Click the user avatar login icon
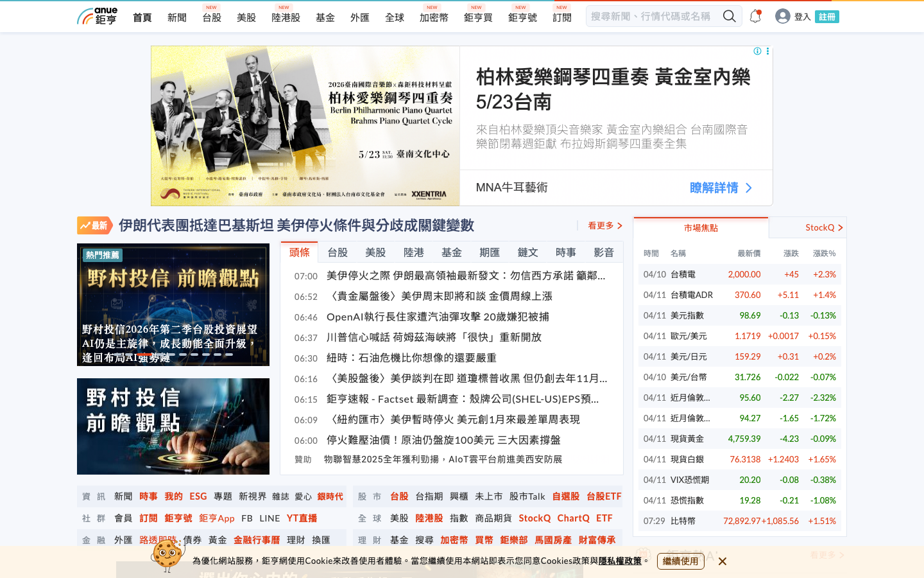The height and width of the screenshot is (578, 924). pos(782,16)
